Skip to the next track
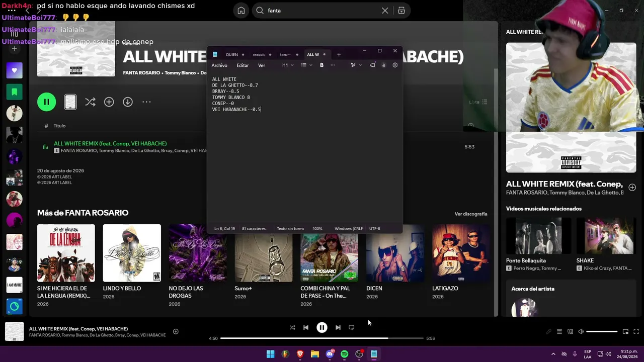 [338, 327]
